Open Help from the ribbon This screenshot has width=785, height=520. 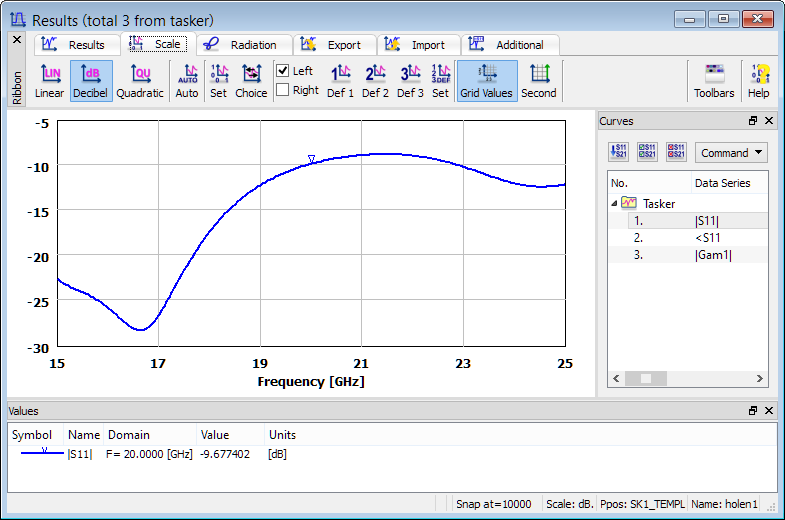[x=758, y=81]
